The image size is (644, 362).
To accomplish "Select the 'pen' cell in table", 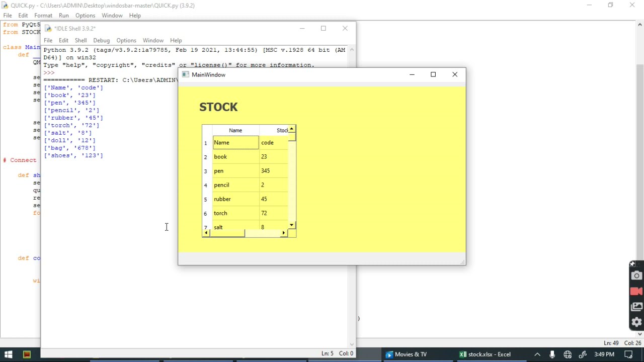I will pos(235,171).
